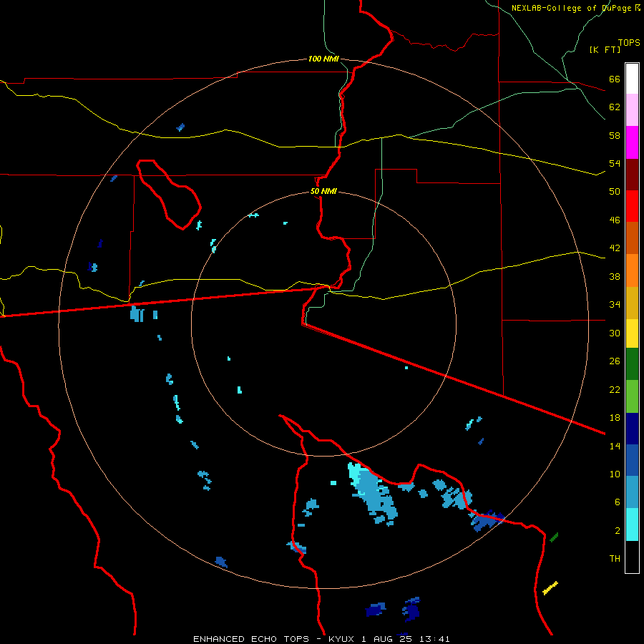Click the 50 NMI range ring label
Screen dimensions: 644x644
pyautogui.click(x=323, y=191)
